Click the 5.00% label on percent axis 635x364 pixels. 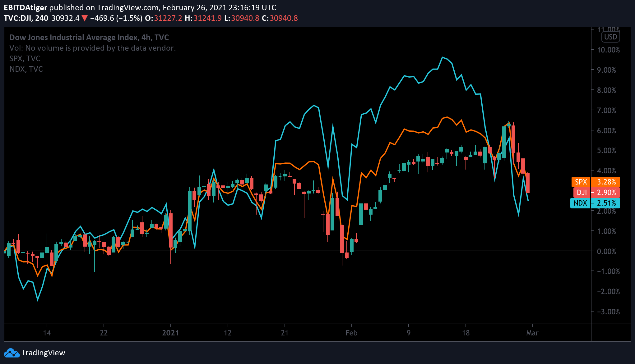point(606,151)
